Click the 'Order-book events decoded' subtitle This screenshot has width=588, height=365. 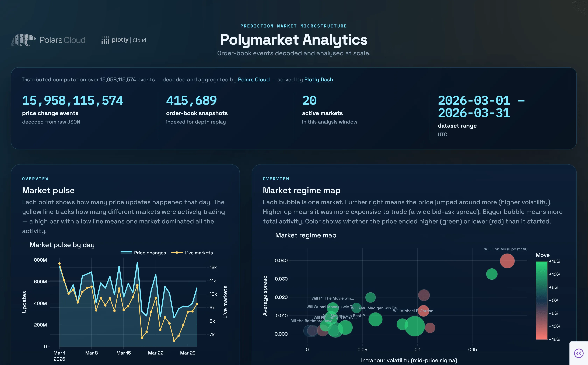[x=294, y=53]
